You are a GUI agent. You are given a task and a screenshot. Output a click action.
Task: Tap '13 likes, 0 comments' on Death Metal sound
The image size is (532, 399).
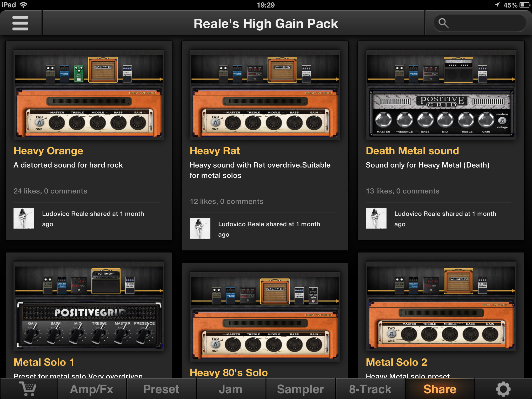[x=403, y=191]
